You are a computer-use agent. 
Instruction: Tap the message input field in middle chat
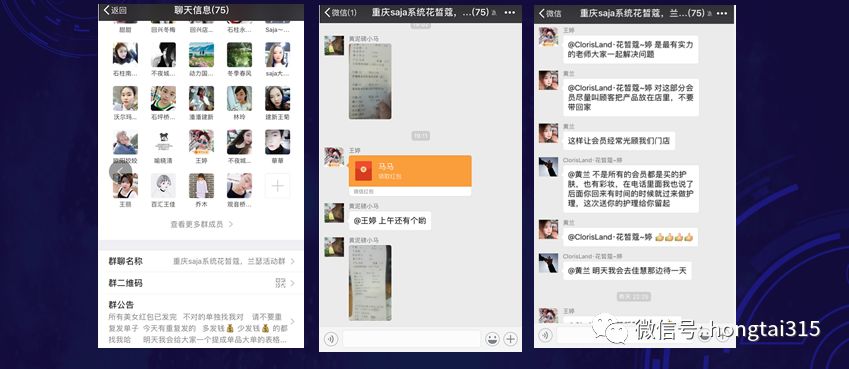point(412,339)
